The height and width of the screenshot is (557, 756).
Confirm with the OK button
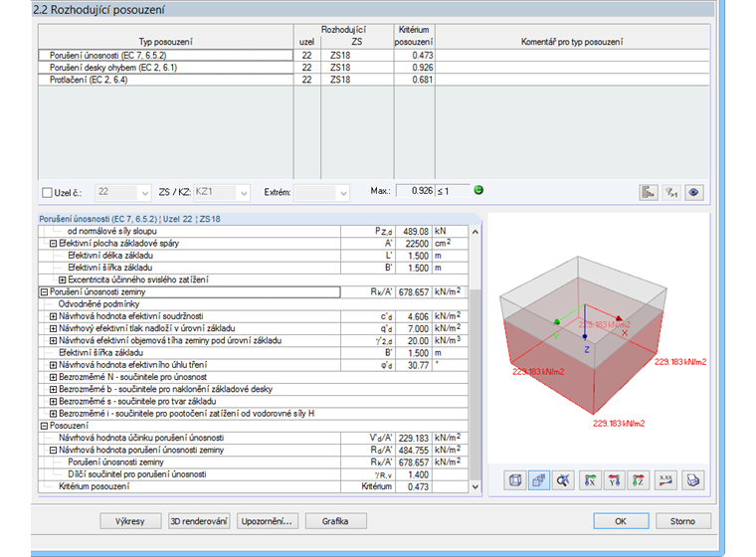621,521
